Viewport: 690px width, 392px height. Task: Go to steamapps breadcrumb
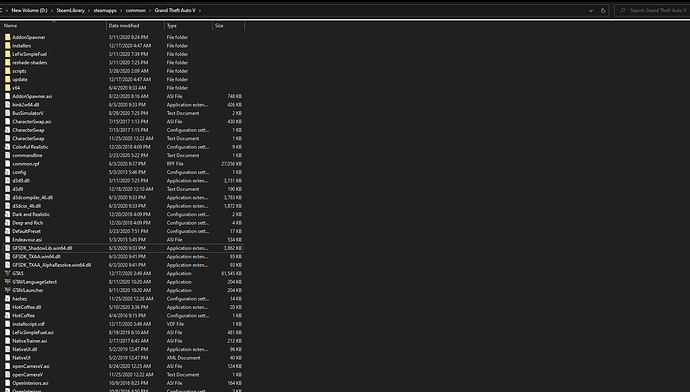pyautogui.click(x=105, y=11)
